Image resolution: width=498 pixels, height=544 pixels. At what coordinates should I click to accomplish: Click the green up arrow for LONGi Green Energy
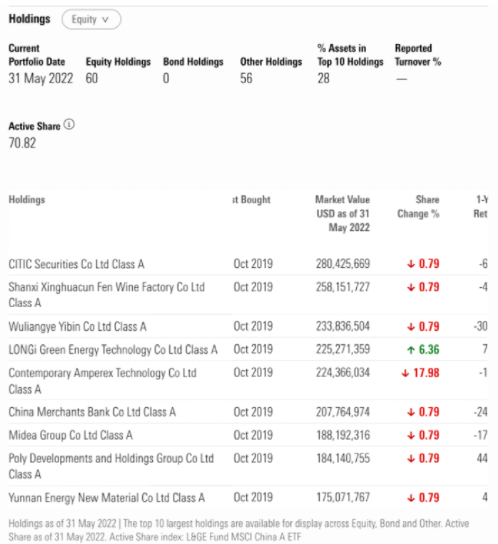point(411,350)
